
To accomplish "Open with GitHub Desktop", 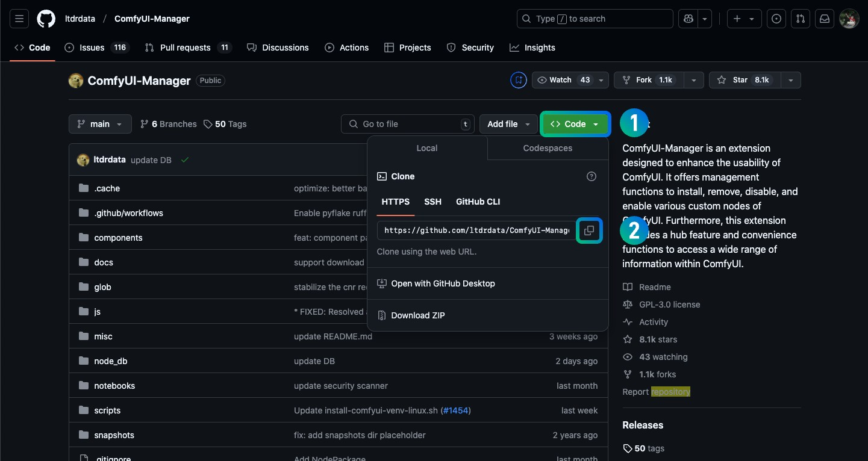I will click(443, 283).
